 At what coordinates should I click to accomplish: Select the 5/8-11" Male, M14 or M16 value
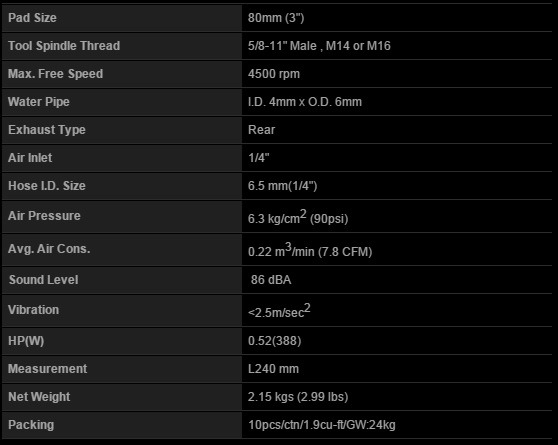(319, 46)
